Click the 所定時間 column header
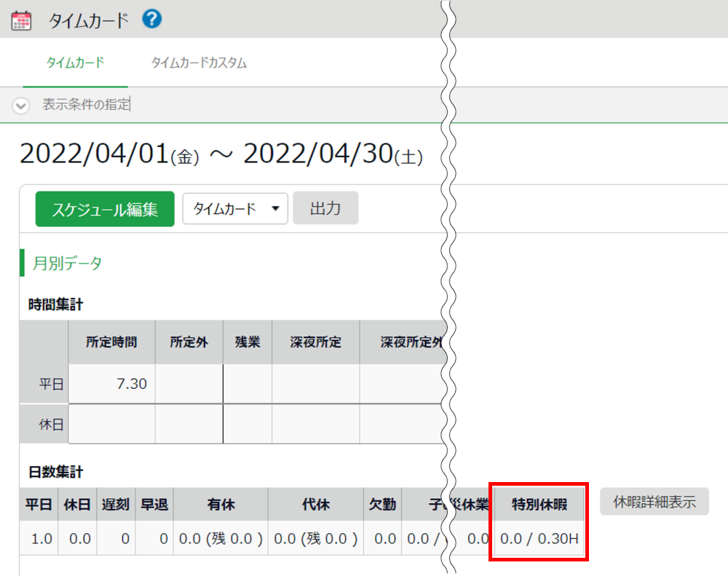 (x=111, y=342)
